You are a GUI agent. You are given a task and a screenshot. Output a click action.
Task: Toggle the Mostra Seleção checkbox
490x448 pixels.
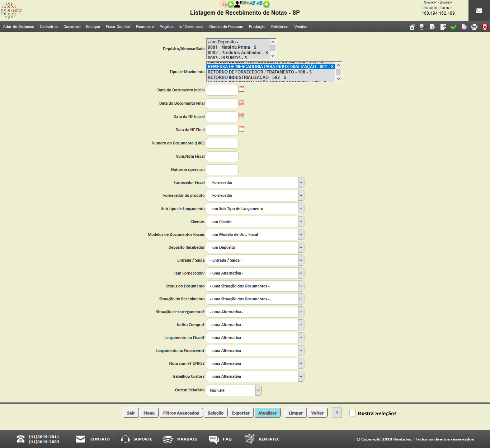tap(353, 413)
